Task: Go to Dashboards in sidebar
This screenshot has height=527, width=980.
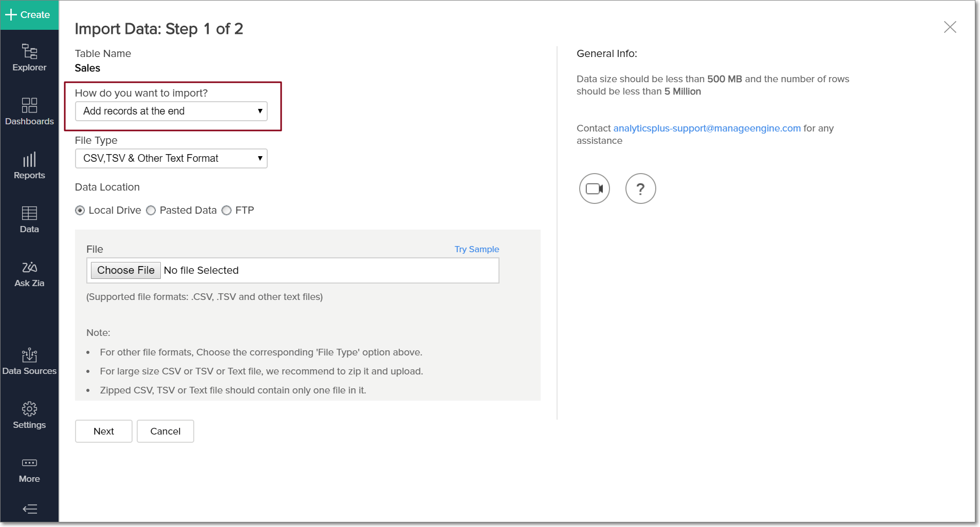Action: click(29, 111)
